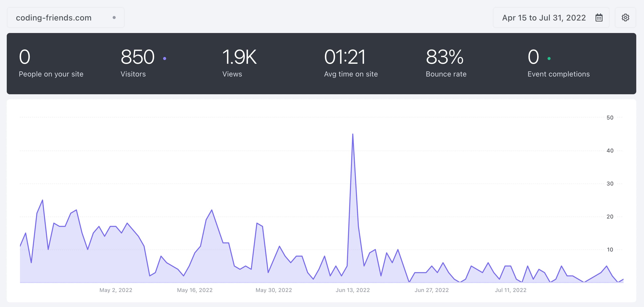The image size is (644, 307).
Task: Click the calendar icon
Action: pyautogui.click(x=599, y=17)
